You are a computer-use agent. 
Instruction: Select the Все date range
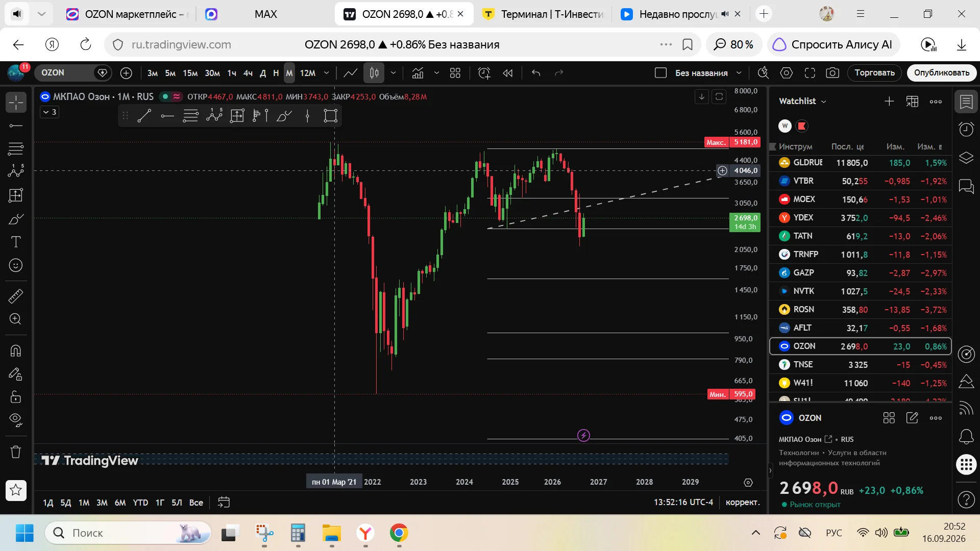196,503
